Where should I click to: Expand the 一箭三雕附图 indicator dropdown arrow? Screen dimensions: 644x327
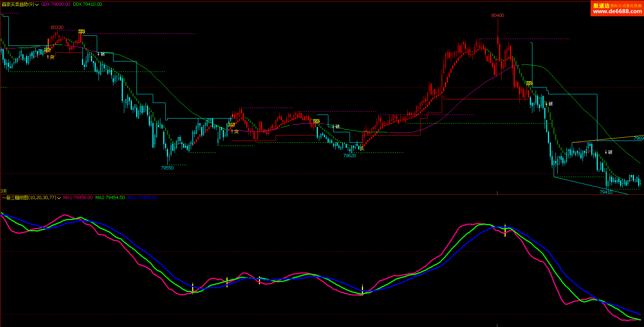(x=59, y=198)
